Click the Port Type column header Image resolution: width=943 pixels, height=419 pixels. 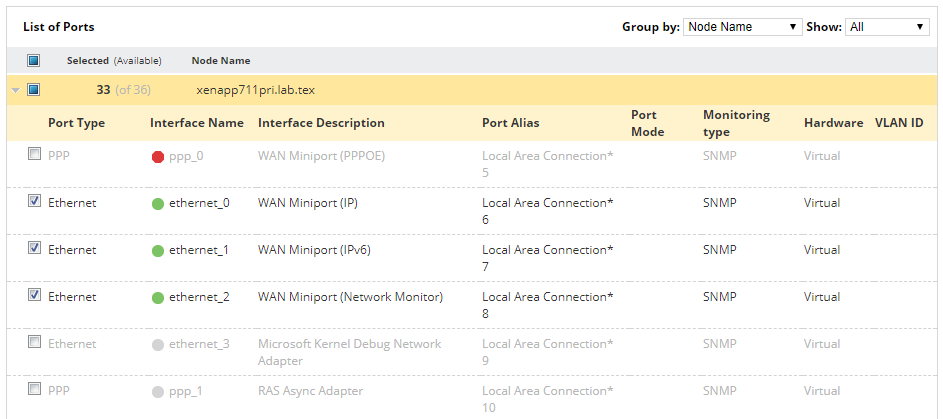[x=76, y=123]
